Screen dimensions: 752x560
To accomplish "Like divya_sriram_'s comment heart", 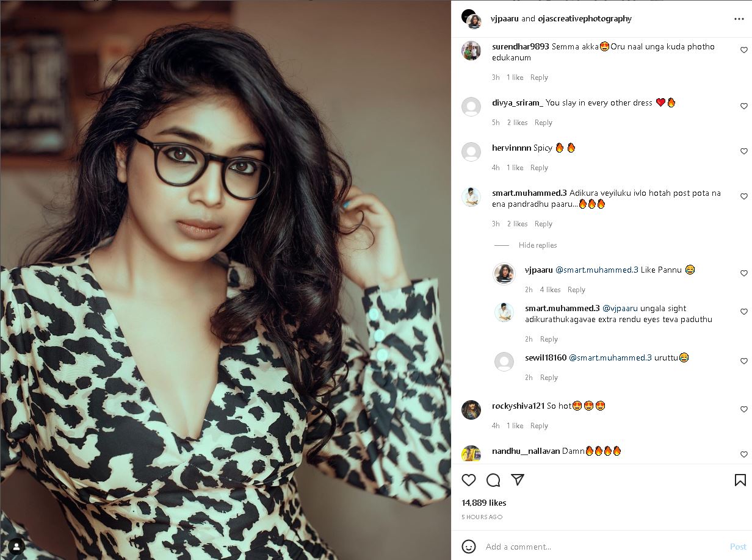I will (x=743, y=106).
